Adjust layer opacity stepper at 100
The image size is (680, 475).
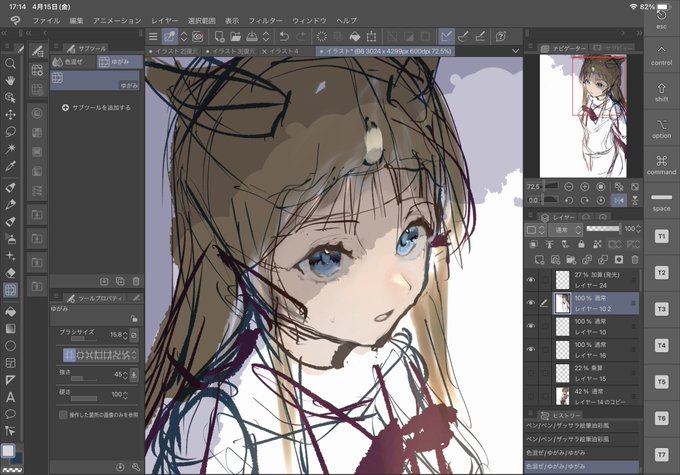click(x=638, y=229)
